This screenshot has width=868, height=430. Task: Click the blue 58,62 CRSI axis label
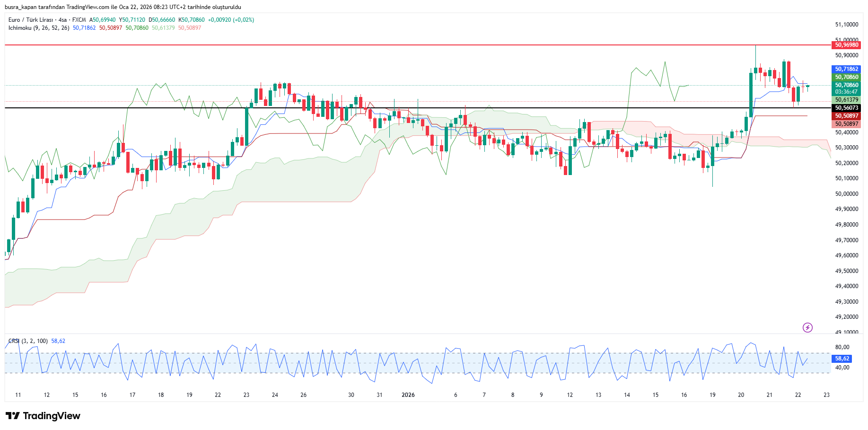pyautogui.click(x=842, y=359)
